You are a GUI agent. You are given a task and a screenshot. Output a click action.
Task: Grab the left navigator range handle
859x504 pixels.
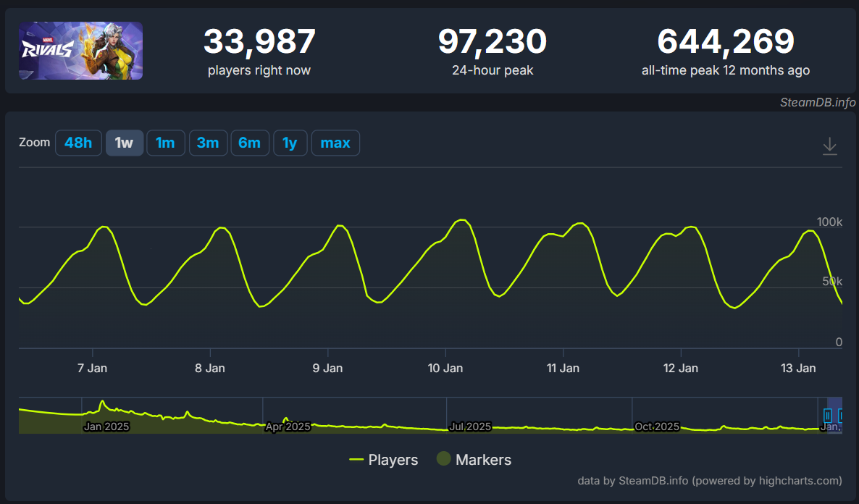(828, 416)
